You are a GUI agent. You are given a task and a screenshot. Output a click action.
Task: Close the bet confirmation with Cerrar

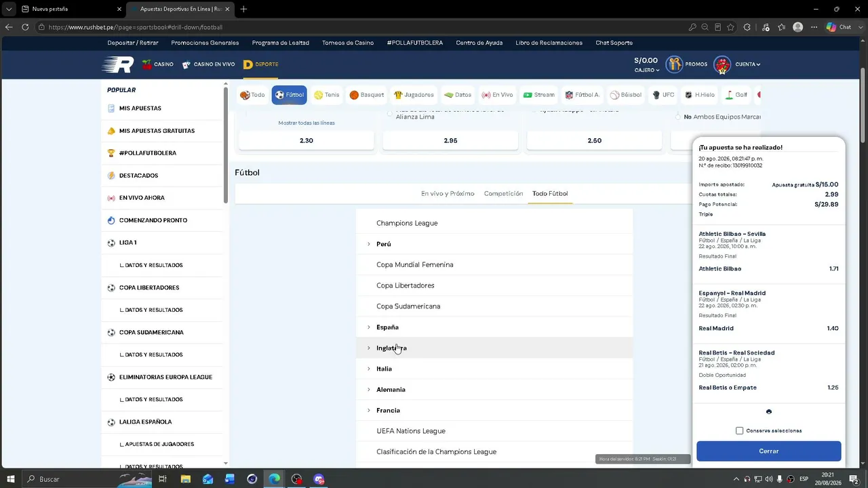click(x=769, y=451)
